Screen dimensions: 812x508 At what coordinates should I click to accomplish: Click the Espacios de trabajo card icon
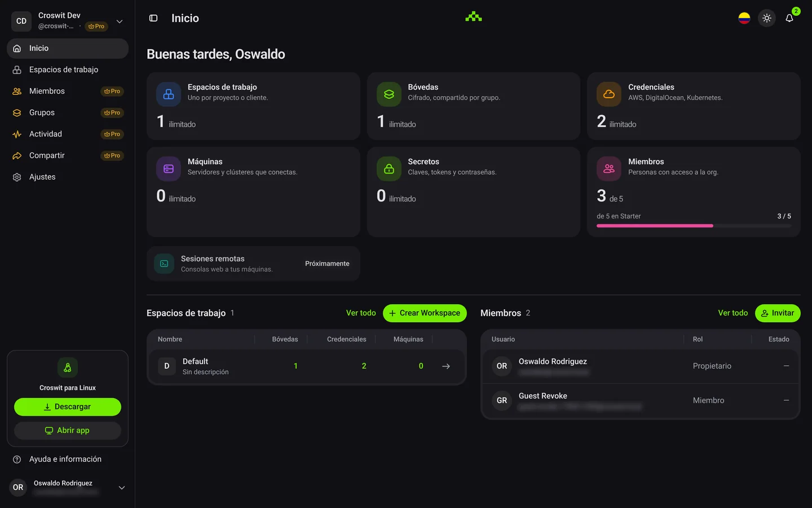tap(169, 94)
